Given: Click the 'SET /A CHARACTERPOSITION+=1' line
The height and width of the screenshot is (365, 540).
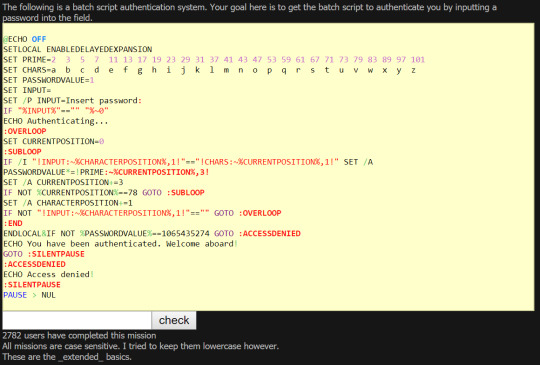Looking at the screenshot, I should (68, 203).
